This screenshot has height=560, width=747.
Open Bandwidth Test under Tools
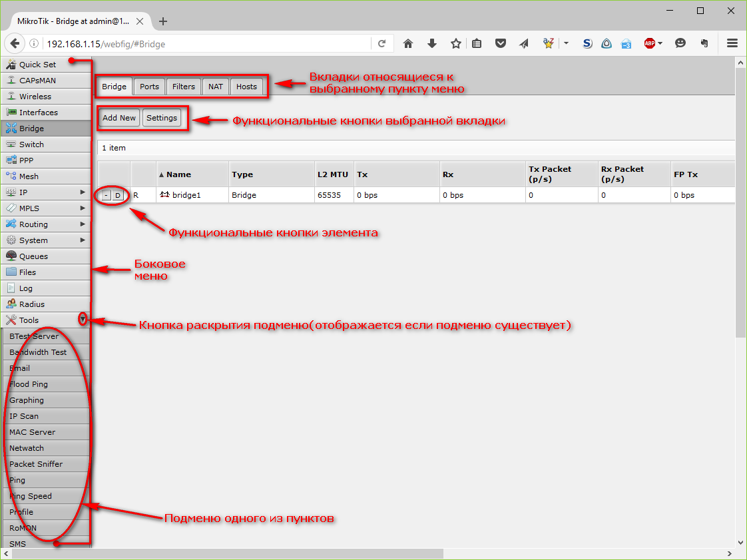(46, 352)
